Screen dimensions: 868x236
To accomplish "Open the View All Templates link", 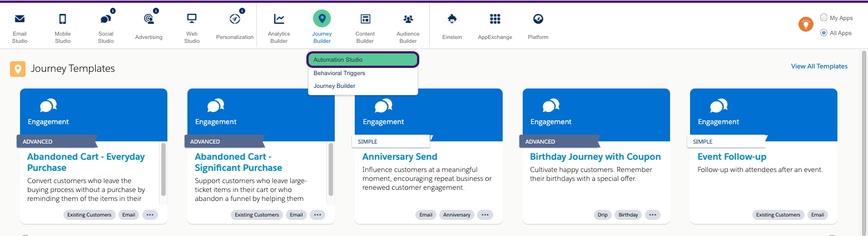I will point(819,66).
